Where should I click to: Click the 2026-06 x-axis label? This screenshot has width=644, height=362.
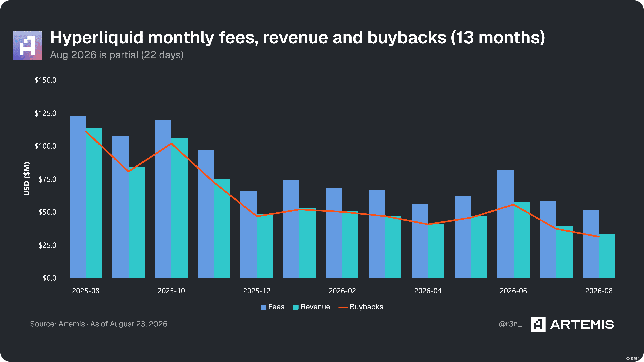[513, 291]
